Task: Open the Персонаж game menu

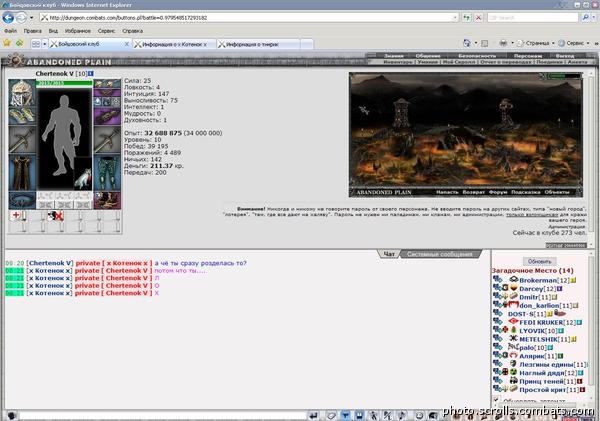Action: 530,56
